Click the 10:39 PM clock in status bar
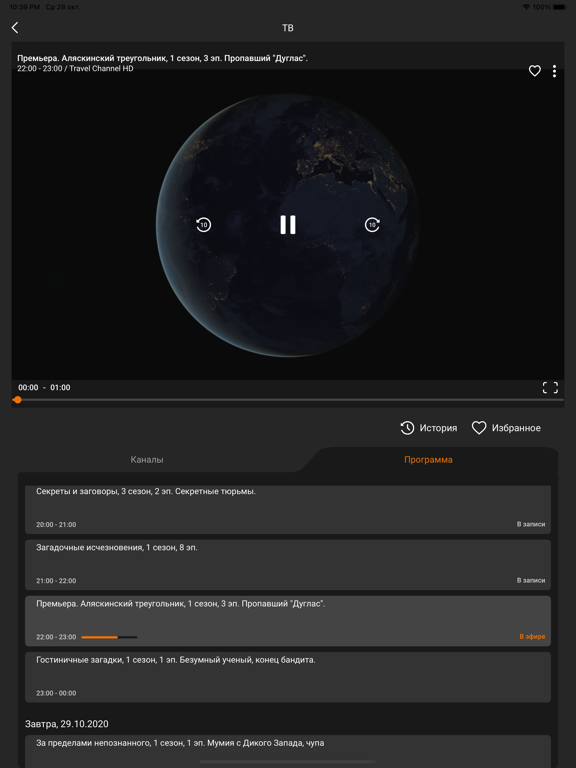Image resolution: width=576 pixels, height=768 pixels. [x=24, y=7]
